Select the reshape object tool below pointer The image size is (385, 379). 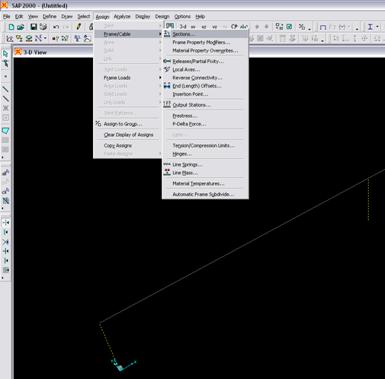click(x=5, y=63)
